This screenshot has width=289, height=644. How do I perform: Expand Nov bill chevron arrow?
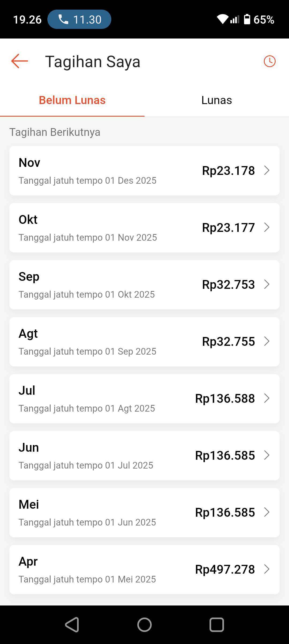pyautogui.click(x=267, y=171)
